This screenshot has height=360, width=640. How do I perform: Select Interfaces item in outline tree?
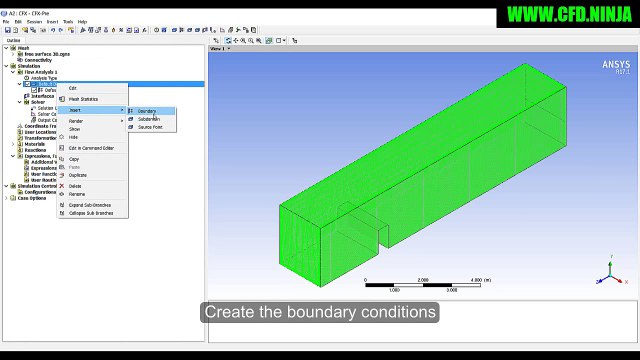[x=42, y=96]
